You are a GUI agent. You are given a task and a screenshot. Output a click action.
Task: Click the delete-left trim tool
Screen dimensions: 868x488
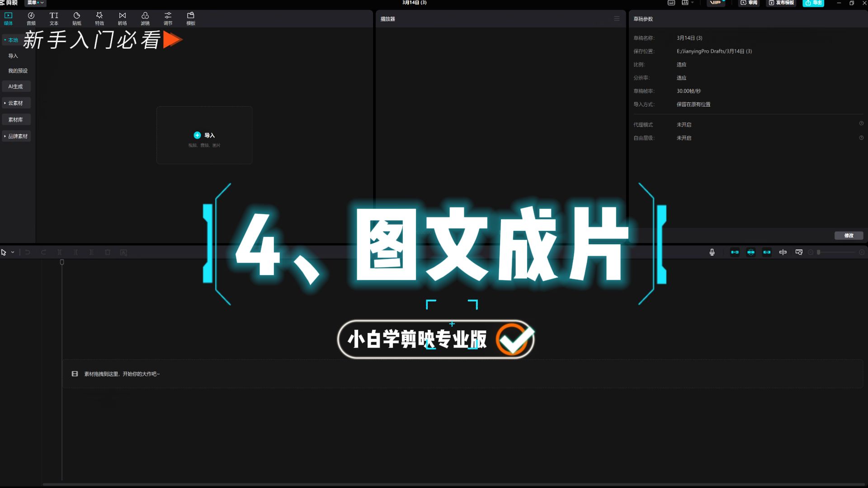[75, 252]
